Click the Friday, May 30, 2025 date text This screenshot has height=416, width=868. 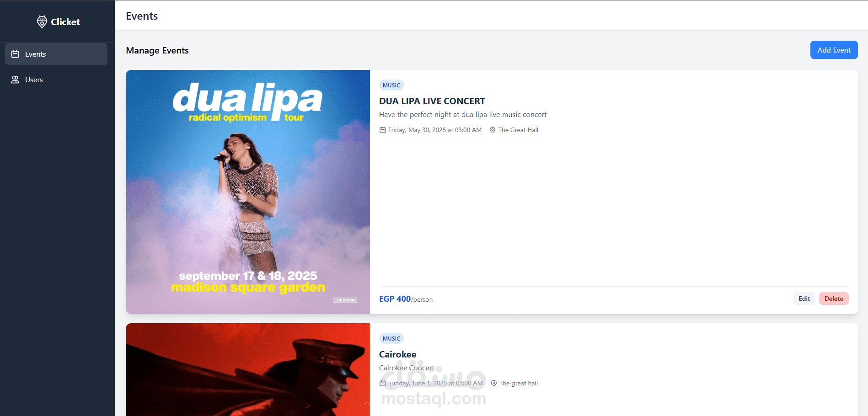[x=435, y=130]
